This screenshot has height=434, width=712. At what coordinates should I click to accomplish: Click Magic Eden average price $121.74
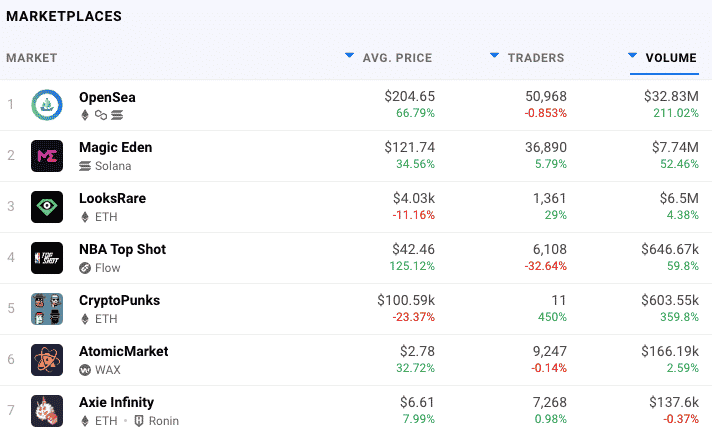pos(410,147)
